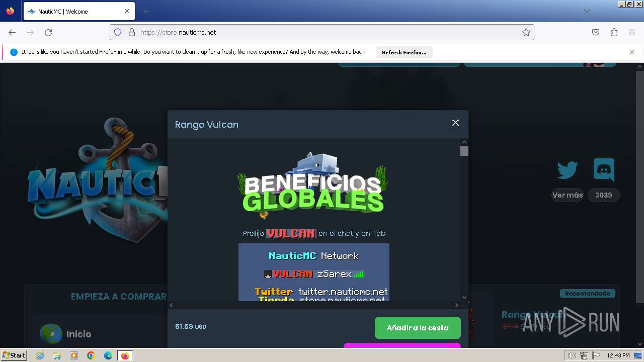Click the taskbar clock 12:43 PM
The width and height of the screenshot is (644, 362).
coord(618,355)
